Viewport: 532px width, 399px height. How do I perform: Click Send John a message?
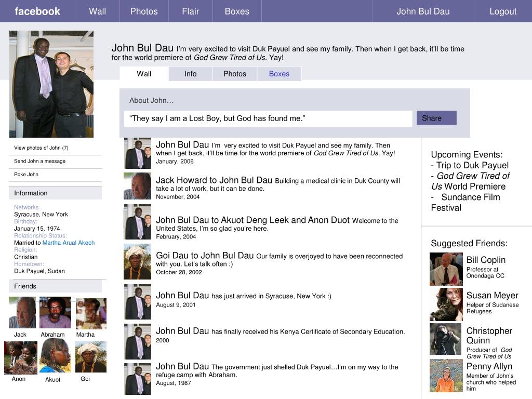39,161
